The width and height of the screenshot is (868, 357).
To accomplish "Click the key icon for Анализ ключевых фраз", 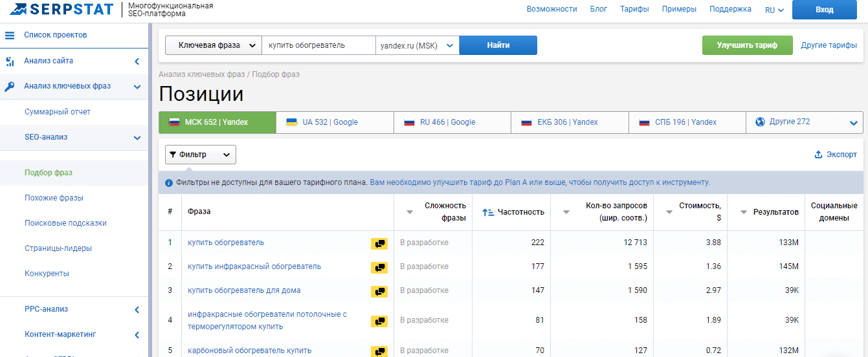I will pyautogui.click(x=10, y=87).
